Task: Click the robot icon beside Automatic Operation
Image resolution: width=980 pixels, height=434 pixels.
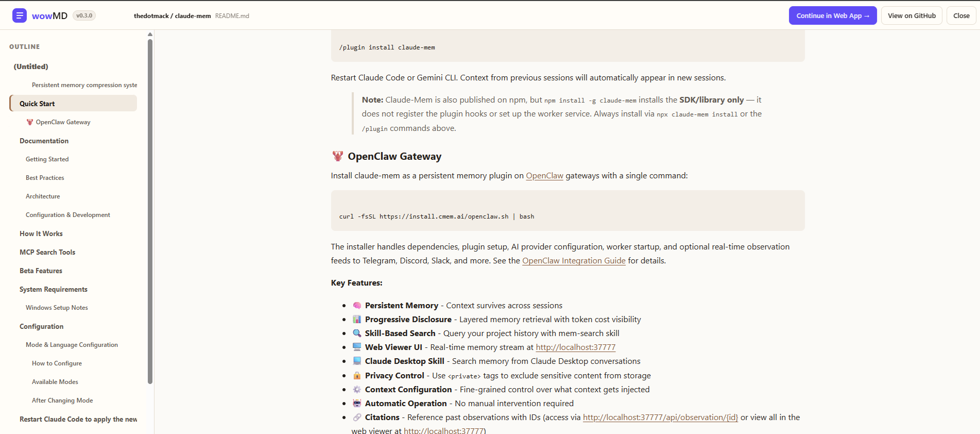Action: [x=357, y=404]
